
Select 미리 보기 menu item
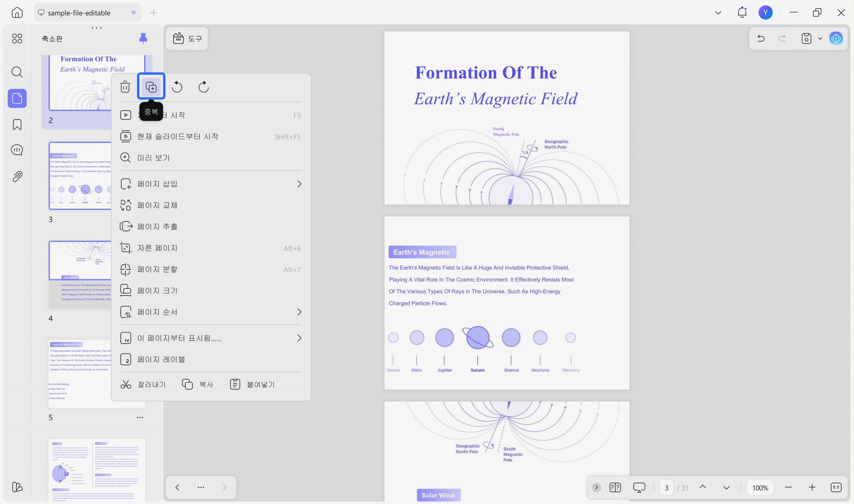point(211,157)
